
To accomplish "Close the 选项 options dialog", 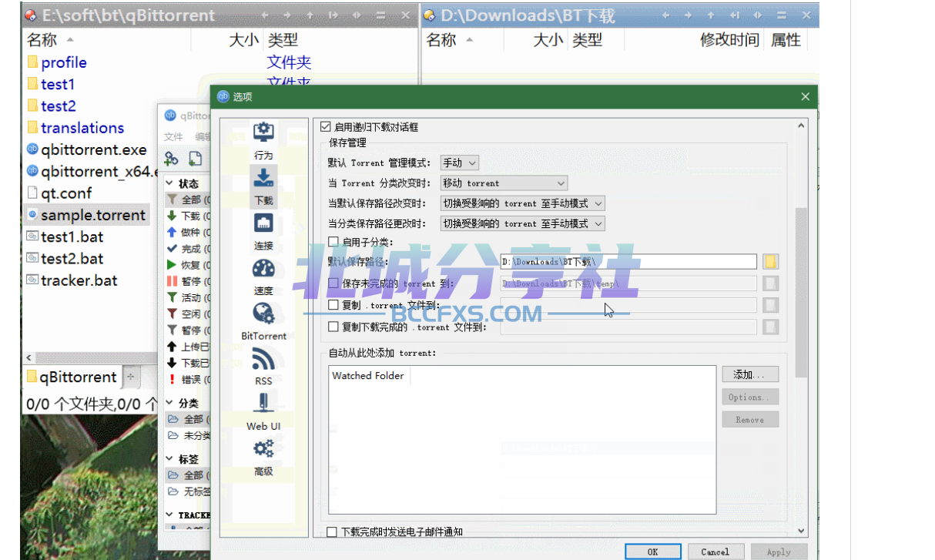I will 805,96.
